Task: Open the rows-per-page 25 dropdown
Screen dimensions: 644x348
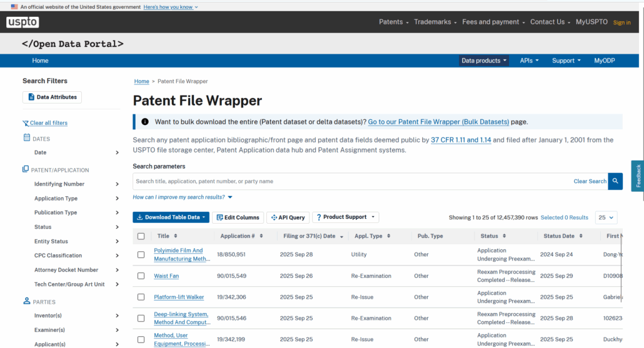Action: (x=606, y=217)
